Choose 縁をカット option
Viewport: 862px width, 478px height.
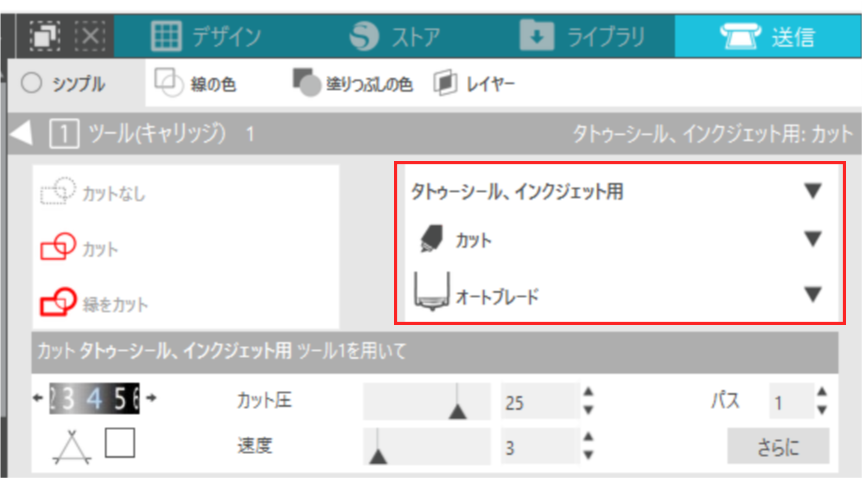[x=95, y=303]
